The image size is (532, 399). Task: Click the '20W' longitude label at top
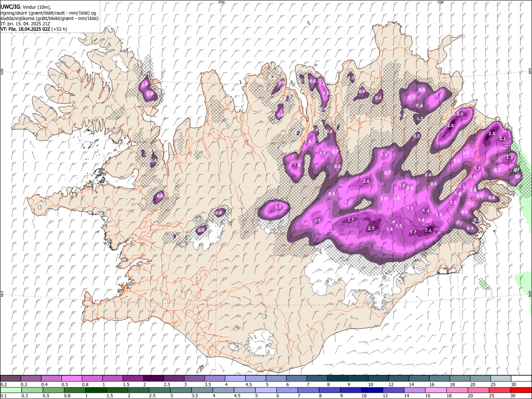coord(221,2)
